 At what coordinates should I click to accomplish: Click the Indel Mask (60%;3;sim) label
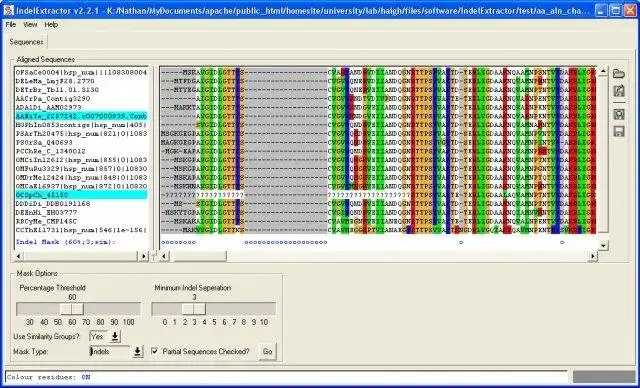tap(66, 242)
